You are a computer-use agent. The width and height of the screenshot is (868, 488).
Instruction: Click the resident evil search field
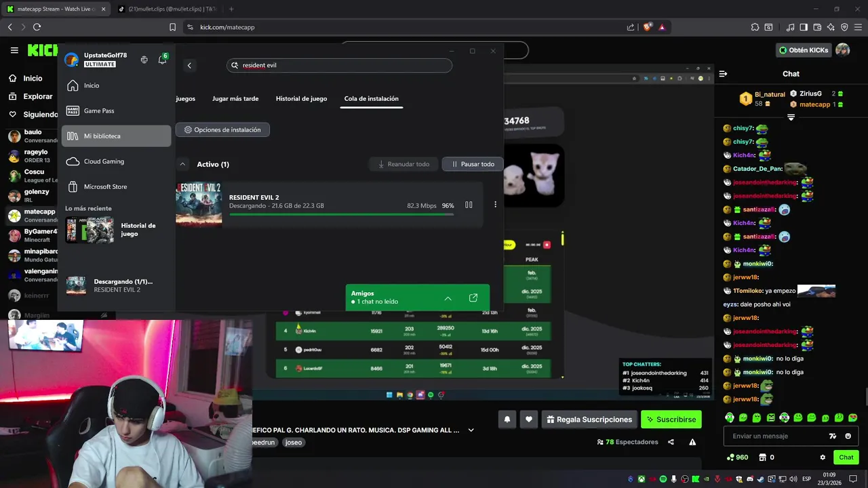(x=339, y=65)
